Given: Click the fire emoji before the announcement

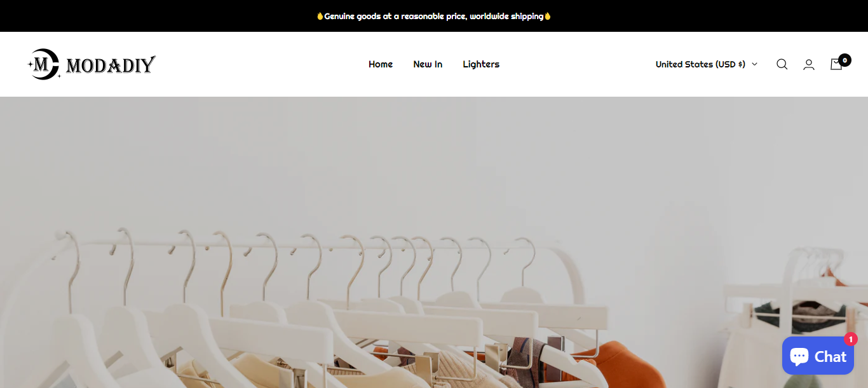Looking at the screenshot, I should [x=320, y=16].
